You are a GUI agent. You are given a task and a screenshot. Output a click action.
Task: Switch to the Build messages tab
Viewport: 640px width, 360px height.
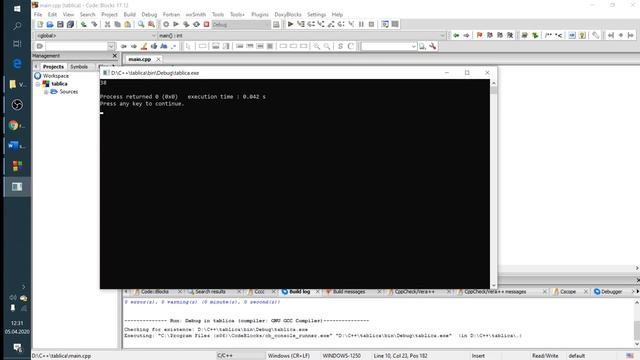point(349,291)
